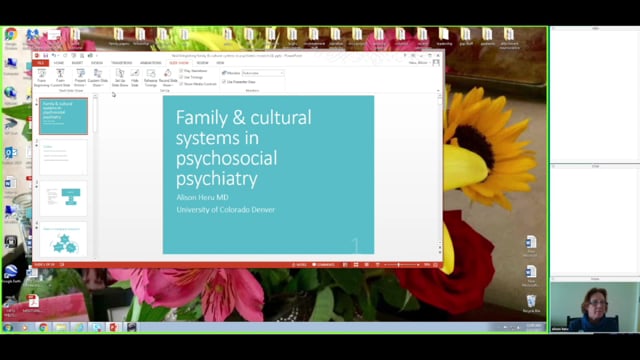
Task: Toggle Play Narrations checkbox
Action: coord(193,71)
